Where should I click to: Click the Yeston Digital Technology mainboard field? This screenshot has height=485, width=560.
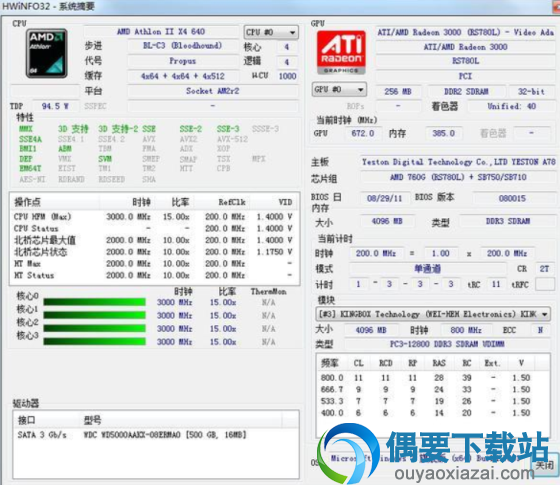(458, 162)
